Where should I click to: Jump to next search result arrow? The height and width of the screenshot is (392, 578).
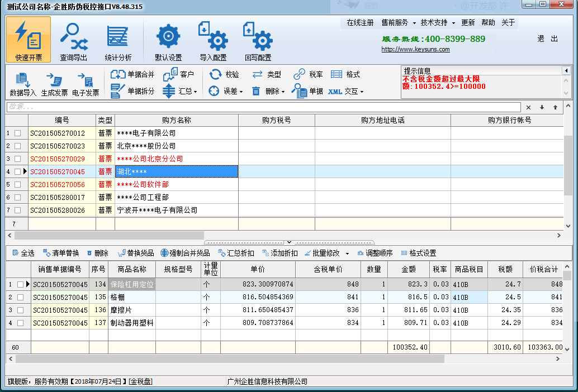point(542,107)
